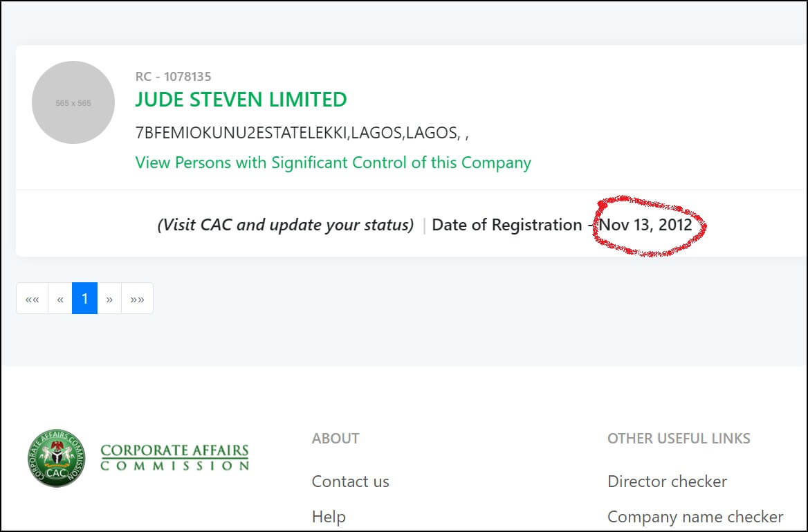Go to the next results page
Image resolution: width=808 pixels, height=532 pixels.
109,298
